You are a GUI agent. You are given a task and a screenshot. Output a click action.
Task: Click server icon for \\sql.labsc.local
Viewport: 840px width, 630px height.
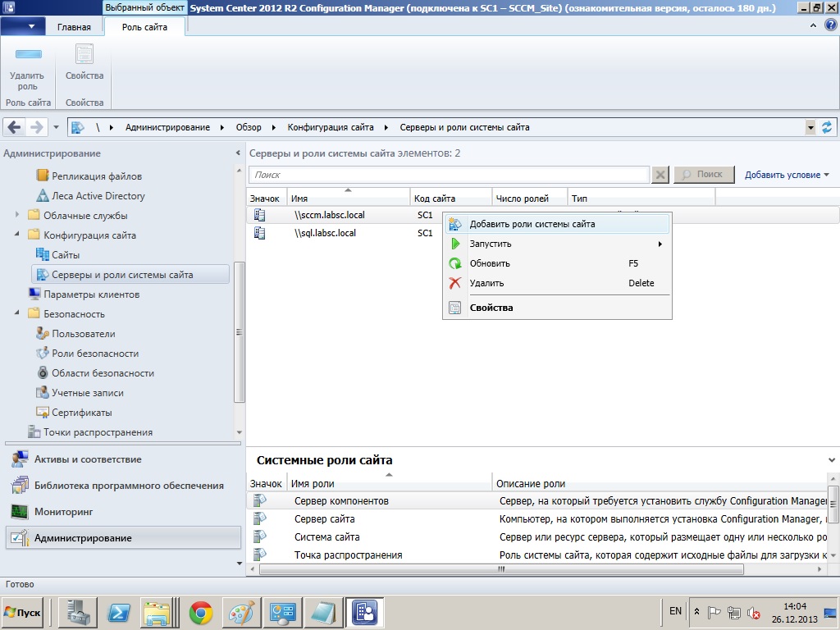[260, 233]
